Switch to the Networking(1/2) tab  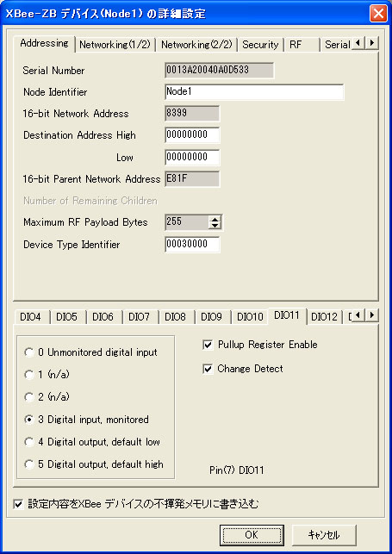[115, 45]
